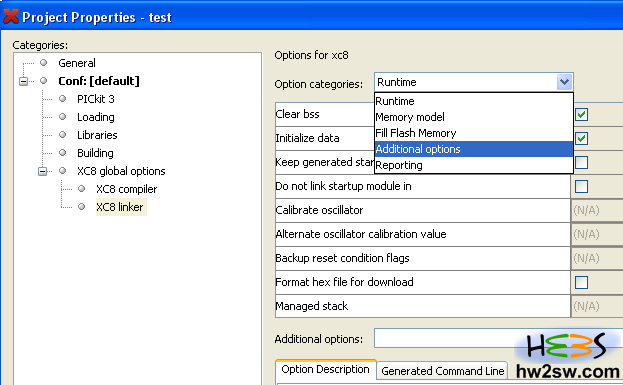Image resolution: width=623 pixels, height=385 pixels.
Task: Click Do not link startup module in label
Action: pos(344,186)
